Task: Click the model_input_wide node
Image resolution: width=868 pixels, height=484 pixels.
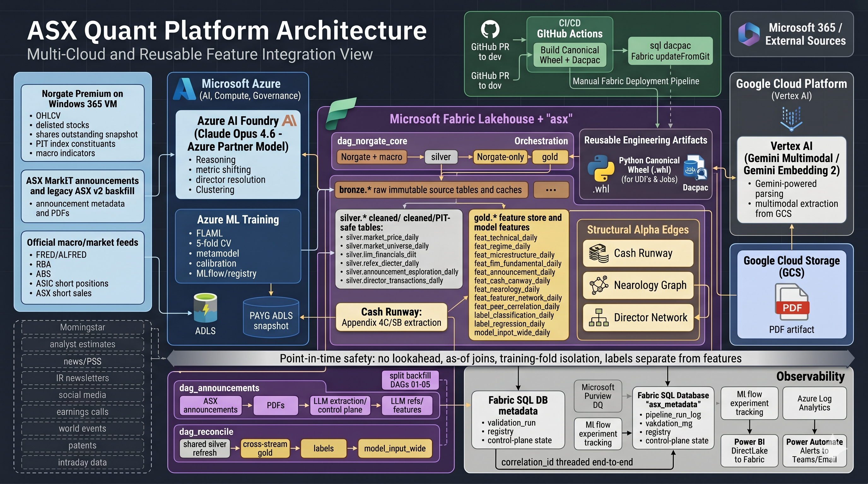Action: pos(395,448)
